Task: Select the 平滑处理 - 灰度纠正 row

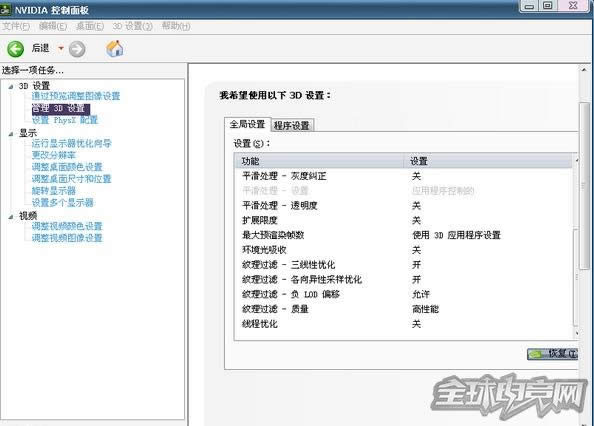Action: pyautogui.click(x=403, y=176)
